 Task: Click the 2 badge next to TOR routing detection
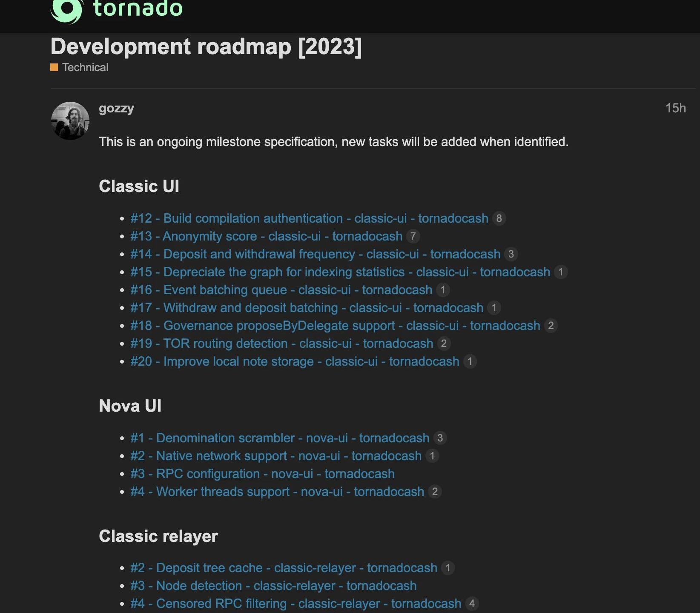click(x=444, y=344)
